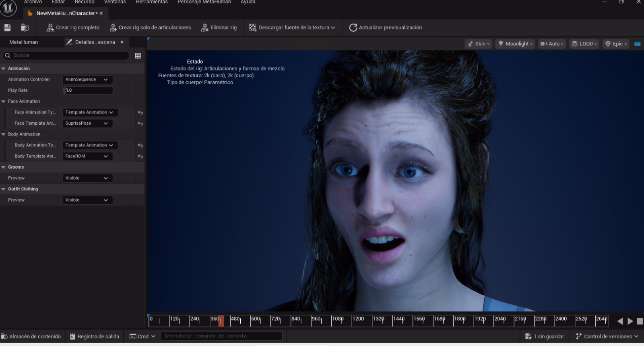The height and width of the screenshot is (346, 644).
Task: Switch to the MetaHuman tab
Action: (x=24, y=42)
